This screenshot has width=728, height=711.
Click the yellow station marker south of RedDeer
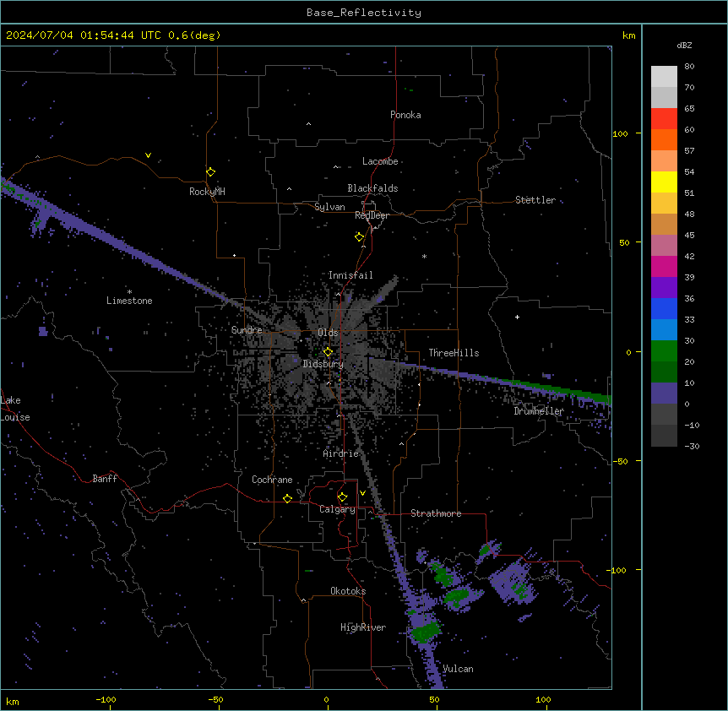coord(359,237)
